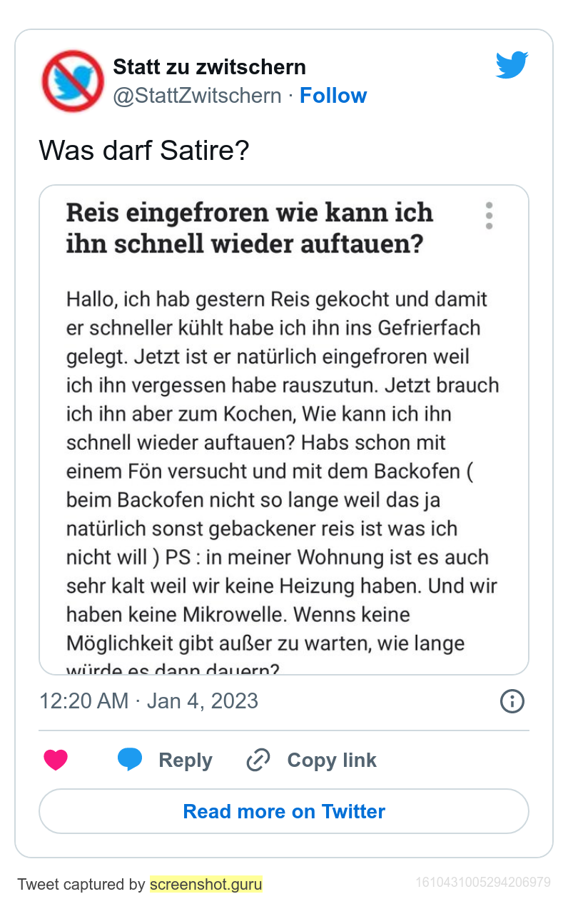Click the Tweet captured by caption
Image resolution: width=568 pixels, height=924 pixels.
point(81,885)
